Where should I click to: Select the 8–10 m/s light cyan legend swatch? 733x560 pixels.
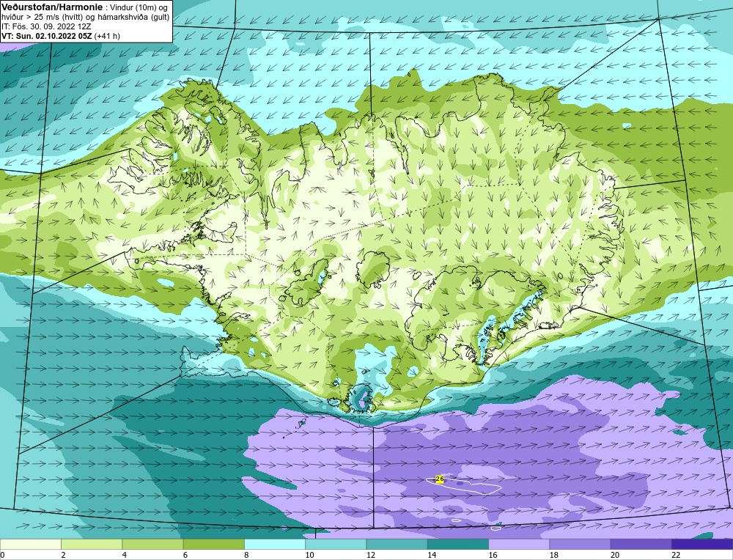click(x=275, y=545)
